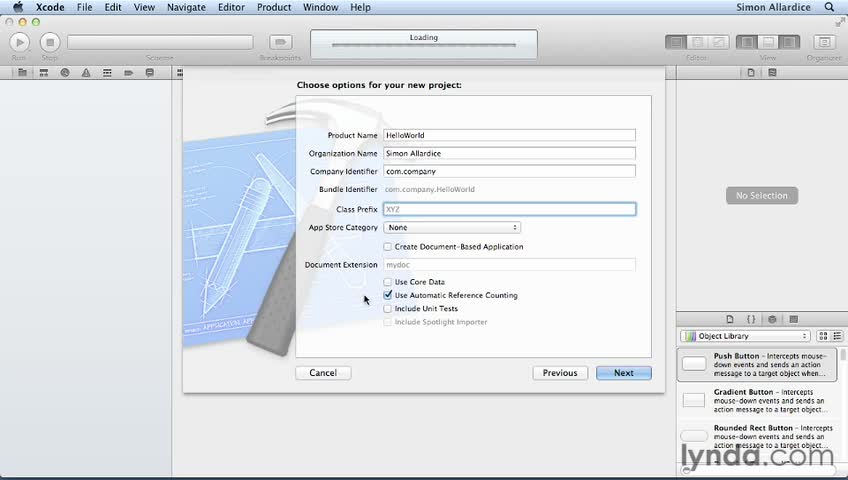Enter full screen via the arrows icon
848x480 pixels.
(840, 22)
